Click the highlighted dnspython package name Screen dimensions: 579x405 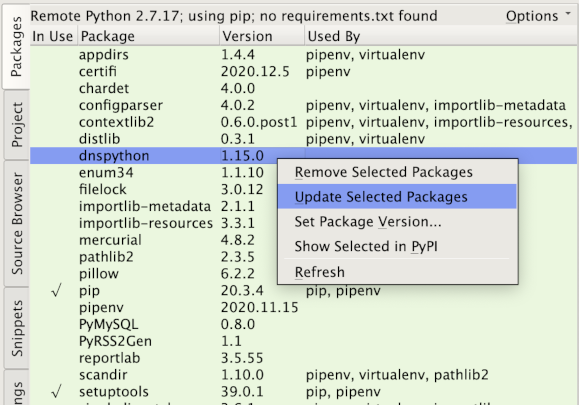[114, 156]
